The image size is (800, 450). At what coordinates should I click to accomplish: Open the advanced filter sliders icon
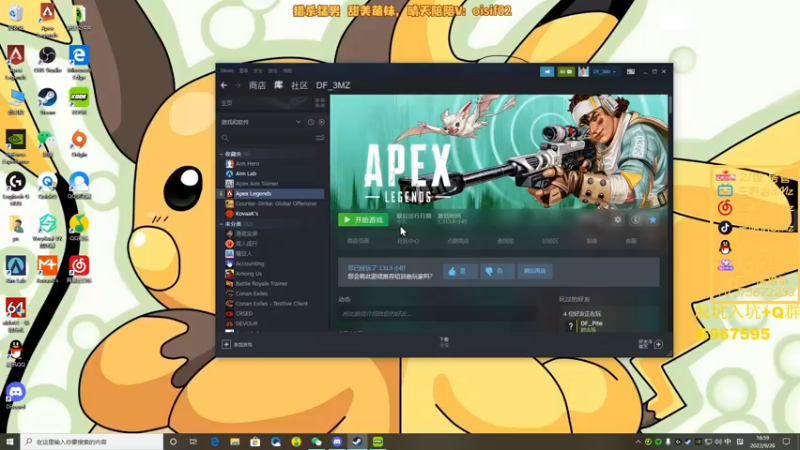[320, 138]
